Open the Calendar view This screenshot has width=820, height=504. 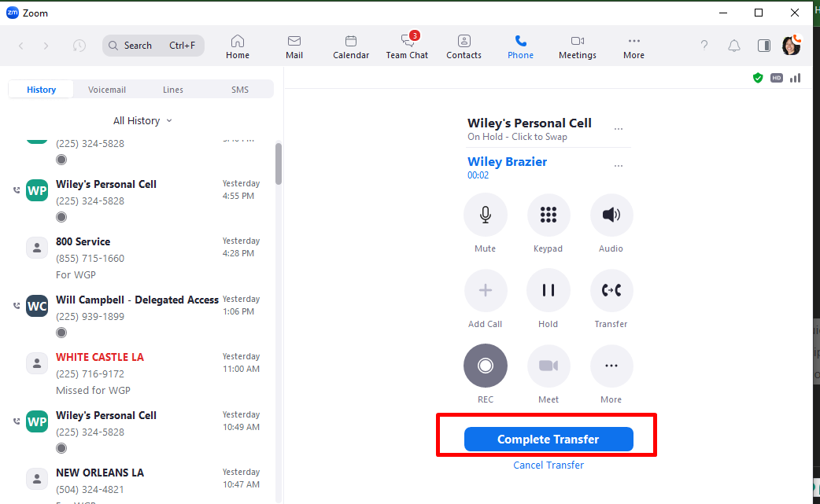point(351,46)
